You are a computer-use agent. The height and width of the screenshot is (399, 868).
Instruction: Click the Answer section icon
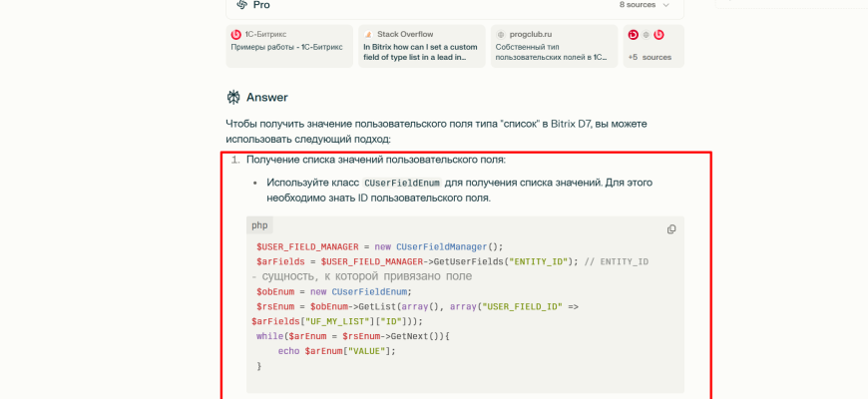[x=233, y=97]
